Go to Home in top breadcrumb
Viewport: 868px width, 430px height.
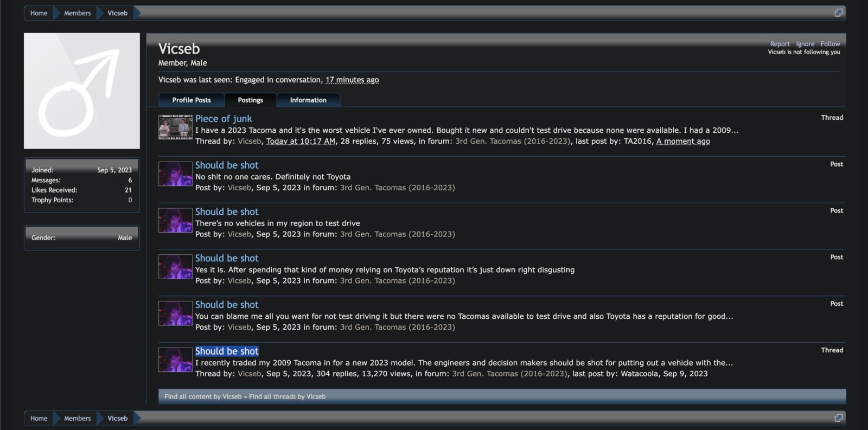39,12
